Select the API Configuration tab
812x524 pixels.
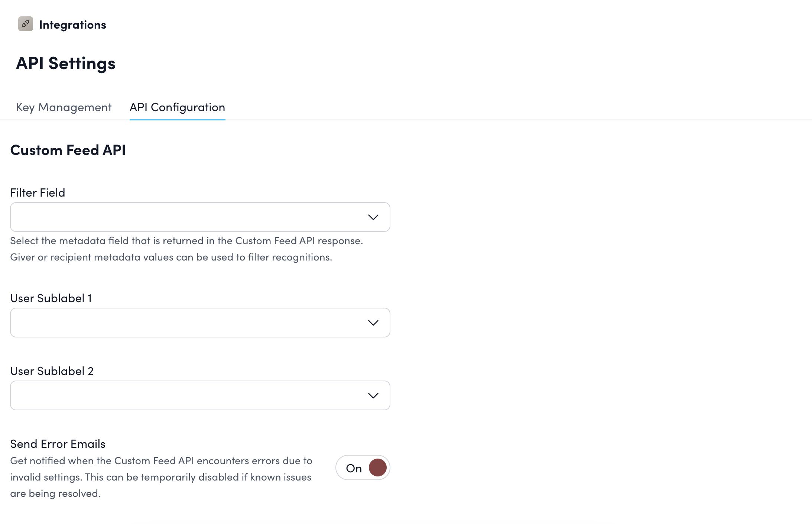[x=177, y=107]
